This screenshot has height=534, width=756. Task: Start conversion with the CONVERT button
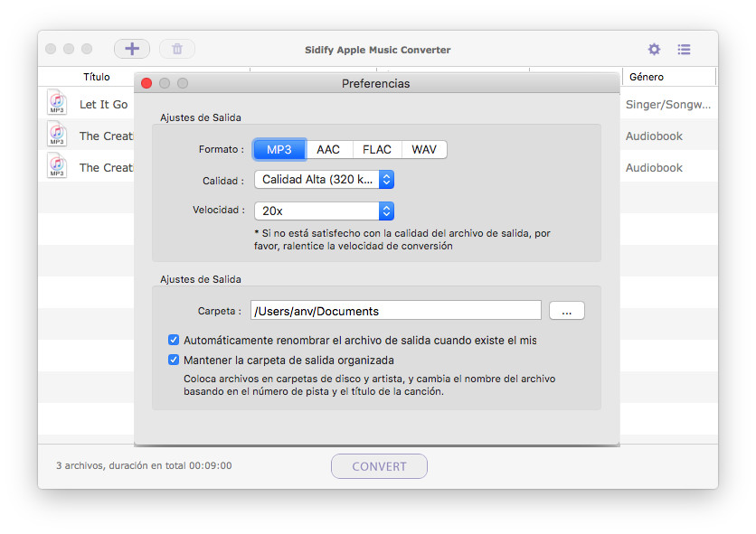click(379, 466)
